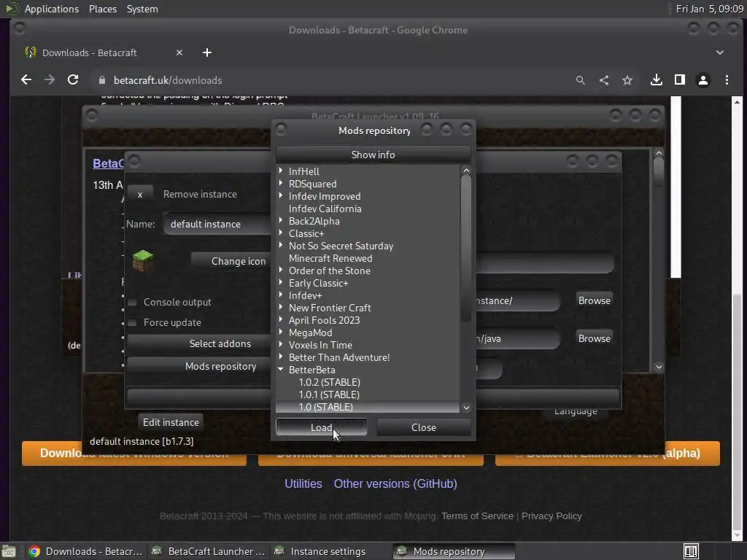This screenshot has width=747, height=560.
Task: Click mod list scrollbar up arrow
Action: (x=466, y=170)
